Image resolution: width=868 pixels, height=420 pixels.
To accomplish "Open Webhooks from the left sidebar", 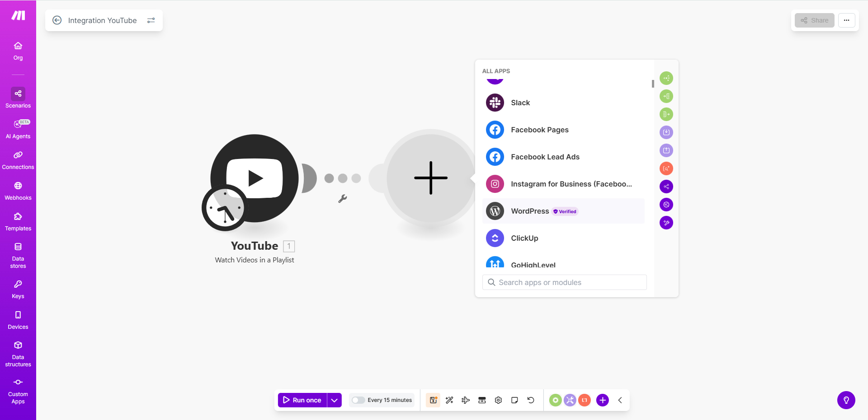I will (x=18, y=191).
